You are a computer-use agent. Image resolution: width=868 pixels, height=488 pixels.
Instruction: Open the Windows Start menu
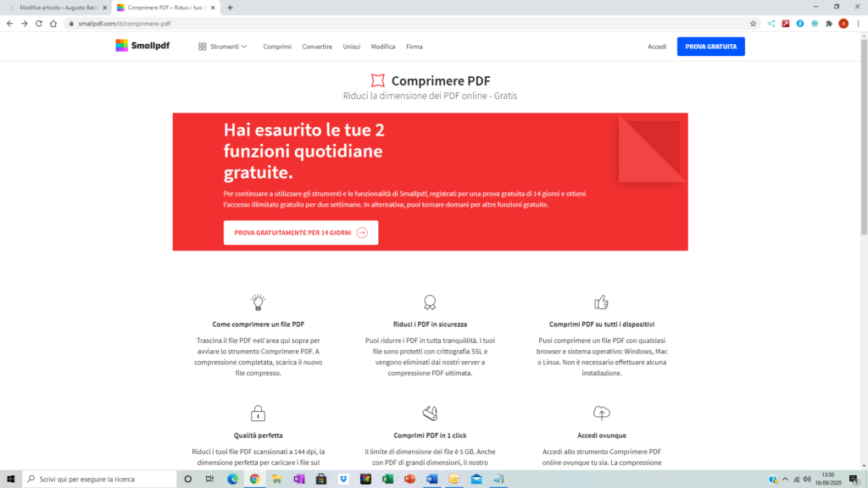10,480
